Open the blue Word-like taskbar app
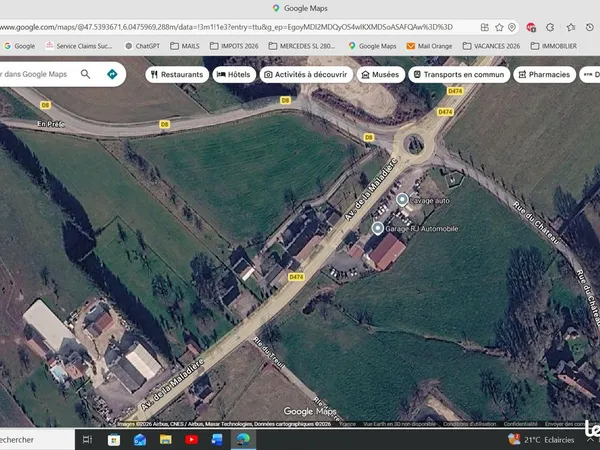 [217, 440]
